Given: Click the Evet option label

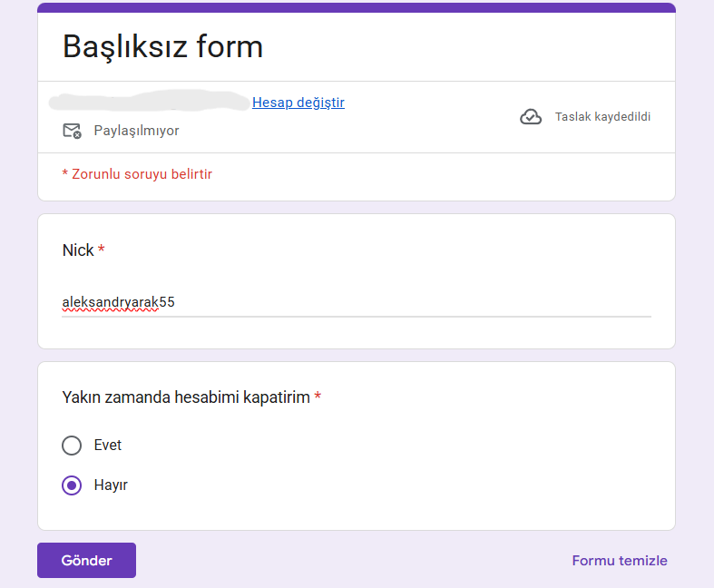Looking at the screenshot, I should (x=107, y=445).
